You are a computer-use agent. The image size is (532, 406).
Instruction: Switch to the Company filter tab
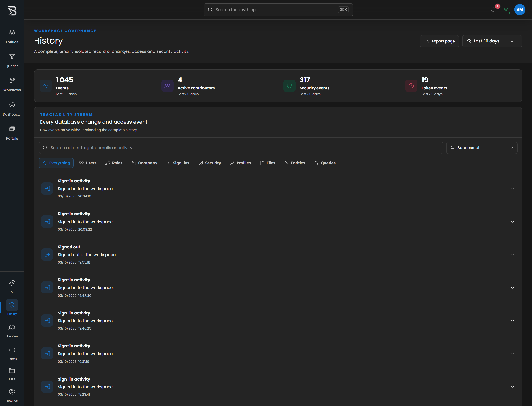click(144, 163)
